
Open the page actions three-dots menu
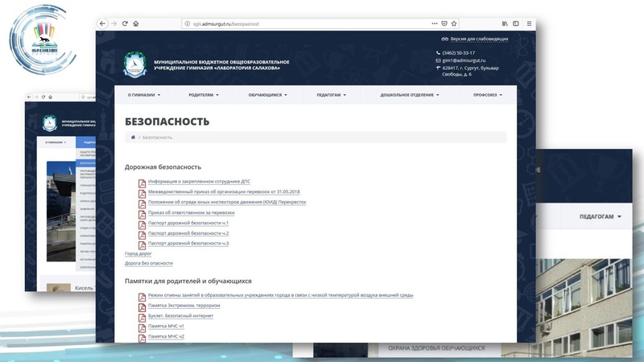(x=435, y=24)
